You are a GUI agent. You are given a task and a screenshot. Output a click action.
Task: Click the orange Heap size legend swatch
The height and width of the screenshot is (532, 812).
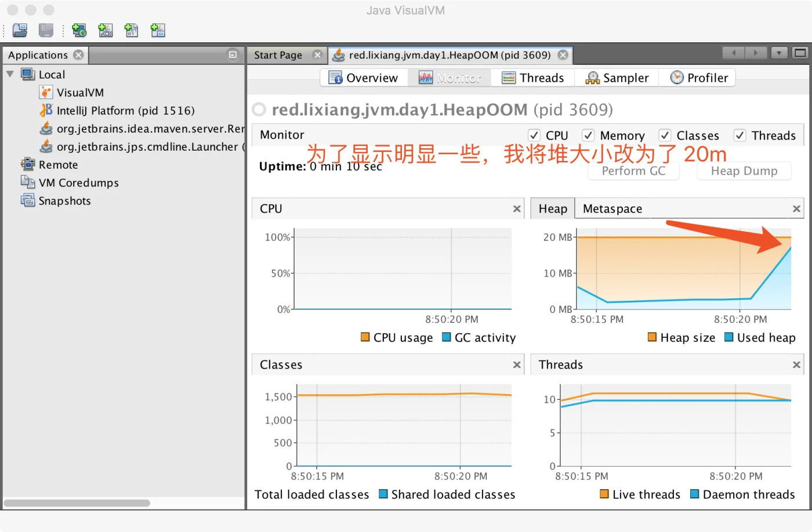(652, 337)
